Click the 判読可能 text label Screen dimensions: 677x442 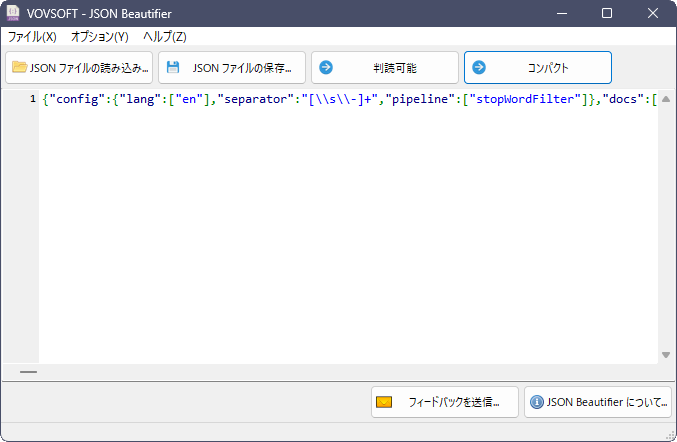coord(395,68)
